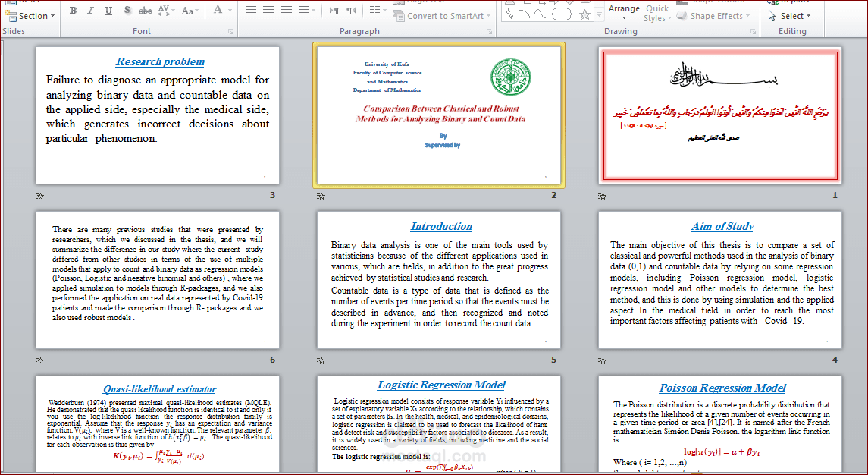Select the Introduction slide thumbnail
Image resolution: width=868 pixels, height=475 pixels.
pos(439,280)
